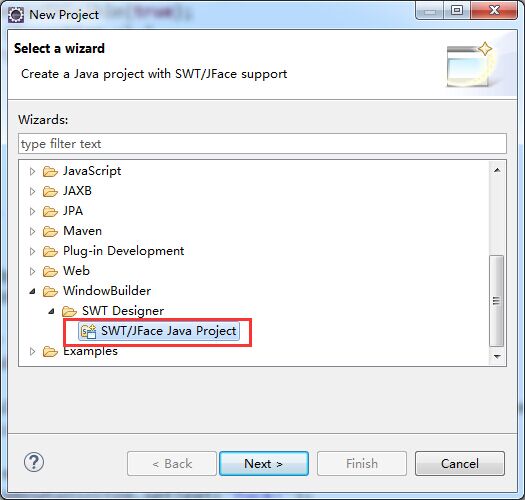This screenshot has height=500, width=525.
Task: Open help via the question mark icon
Action: pos(34,462)
